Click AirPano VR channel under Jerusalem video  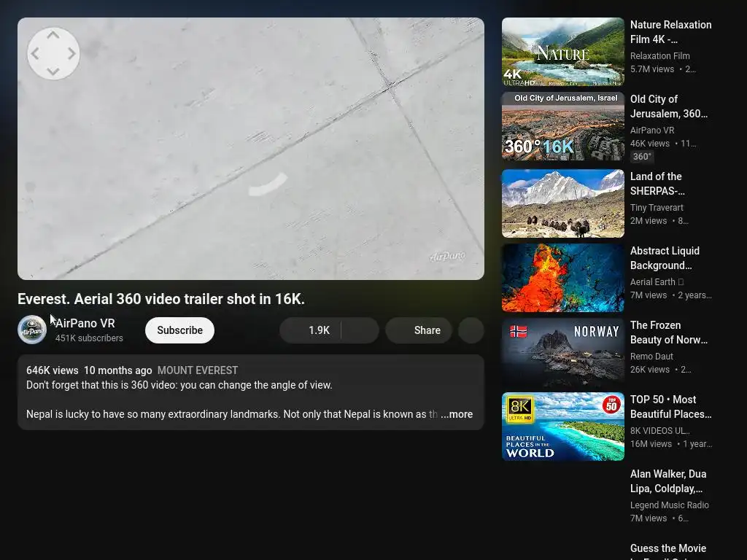[x=652, y=130]
